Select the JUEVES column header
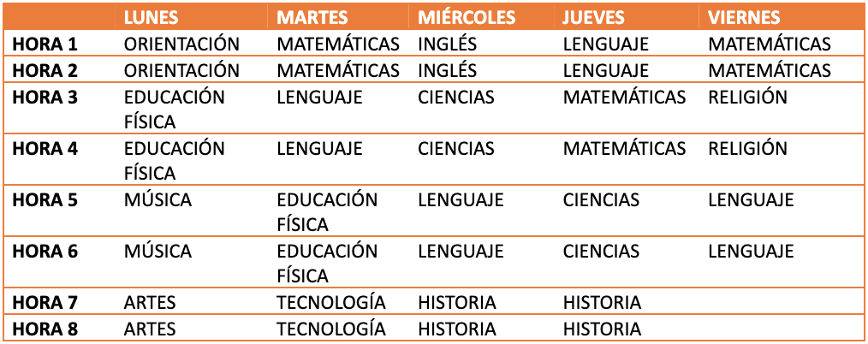The width and height of the screenshot is (868, 344). tap(594, 18)
